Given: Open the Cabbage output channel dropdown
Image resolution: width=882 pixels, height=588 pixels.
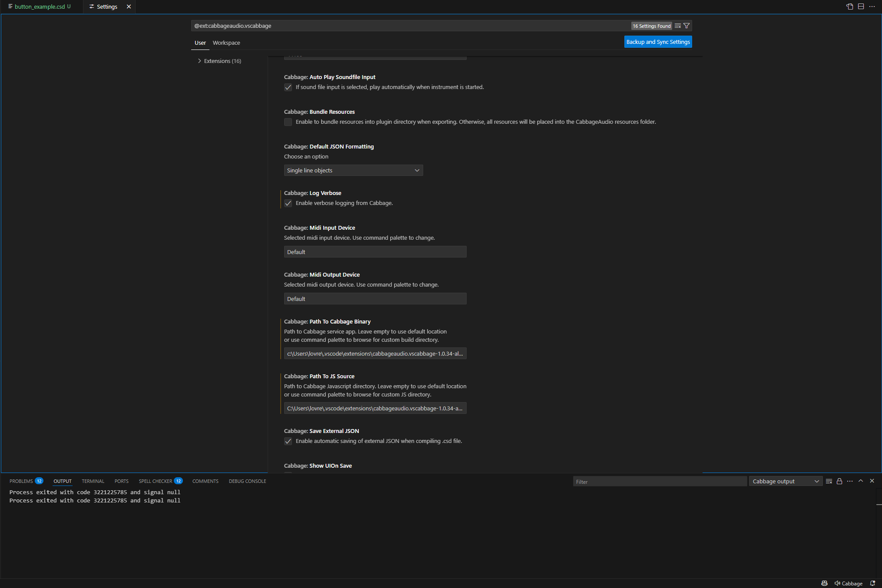Looking at the screenshot, I should [786, 481].
